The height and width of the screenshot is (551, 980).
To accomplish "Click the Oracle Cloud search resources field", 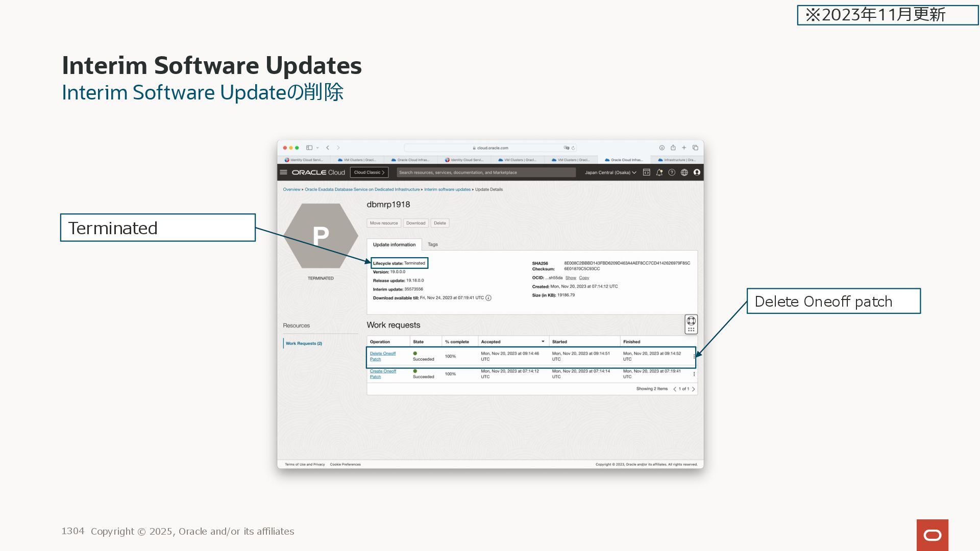I will (486, 172).
